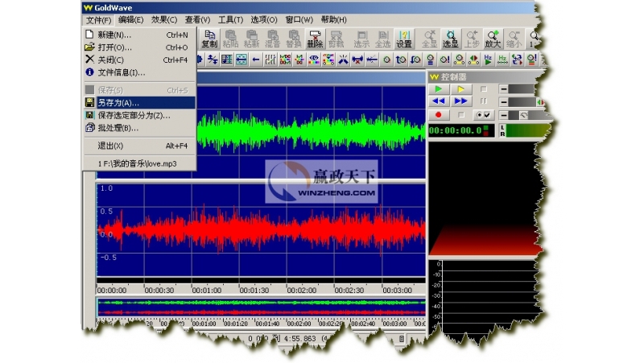
Task: Choose 批处理(B)... from the File menu
Action: pos(139,128)
